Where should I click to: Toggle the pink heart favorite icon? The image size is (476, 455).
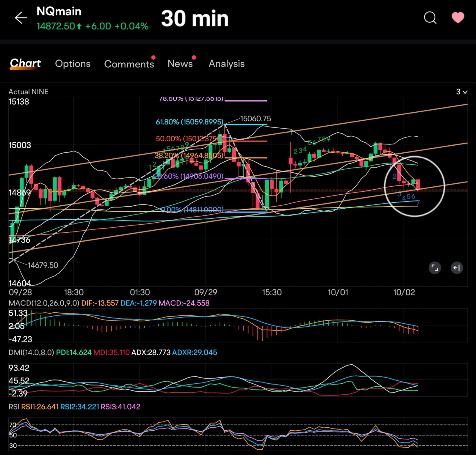(458, 18)
